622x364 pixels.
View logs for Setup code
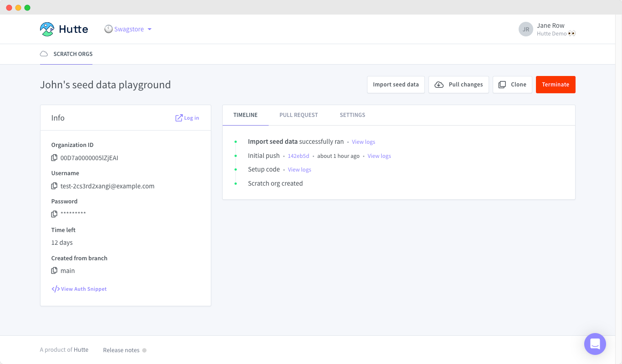click(x=300, y=170)
